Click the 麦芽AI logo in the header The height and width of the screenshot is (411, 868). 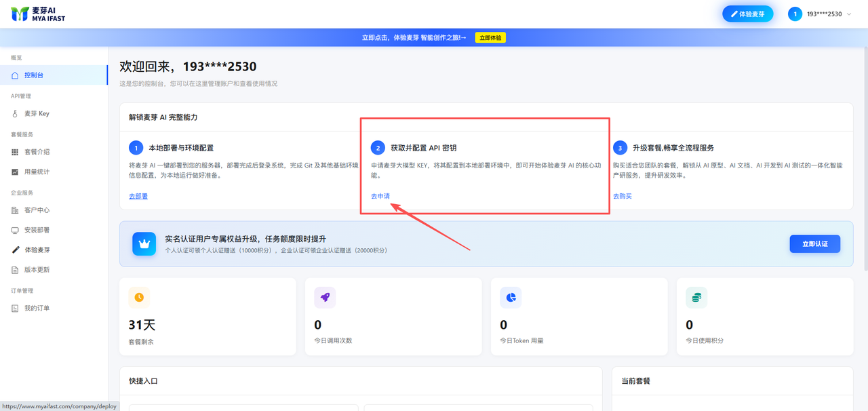tap(38, 14)
